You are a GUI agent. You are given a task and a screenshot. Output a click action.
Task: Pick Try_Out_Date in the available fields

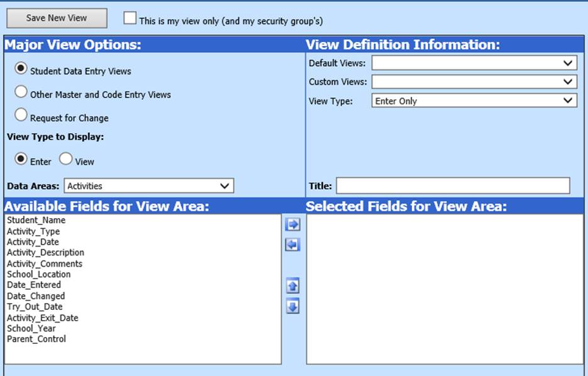pos(35,307)
